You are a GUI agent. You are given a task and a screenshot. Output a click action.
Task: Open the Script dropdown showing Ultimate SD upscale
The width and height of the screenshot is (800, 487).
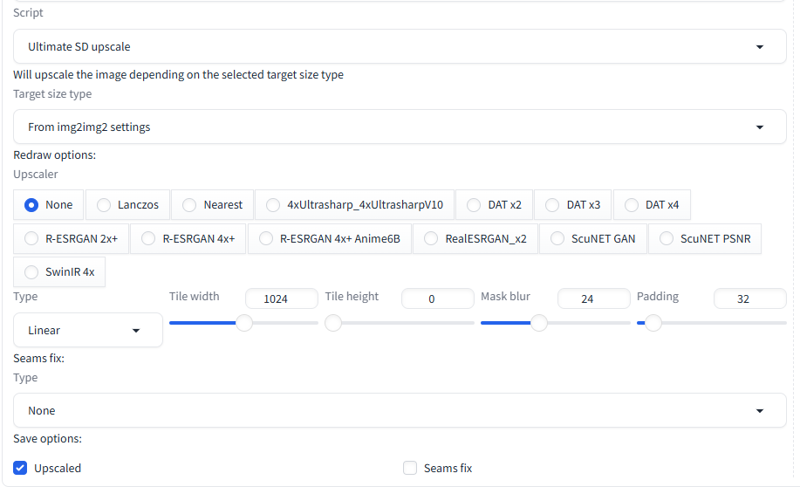coord(399,46)
